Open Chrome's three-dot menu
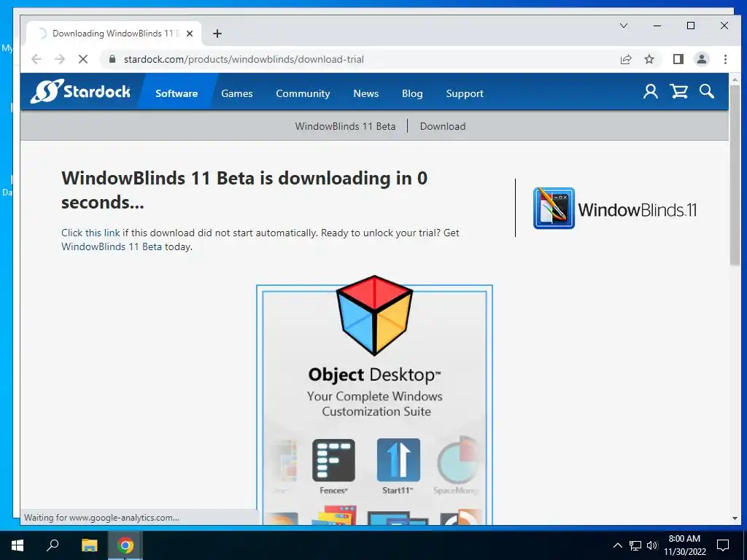 pos(725,59)
